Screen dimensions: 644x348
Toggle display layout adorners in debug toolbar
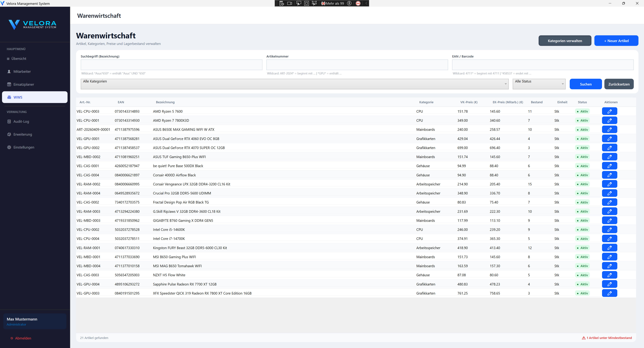click(x=307, y=3)
